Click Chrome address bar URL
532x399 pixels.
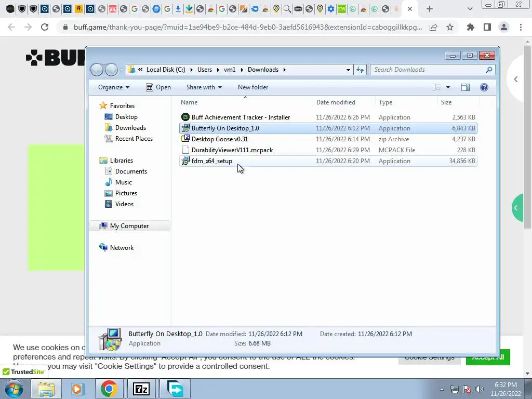tap(248, 27)
